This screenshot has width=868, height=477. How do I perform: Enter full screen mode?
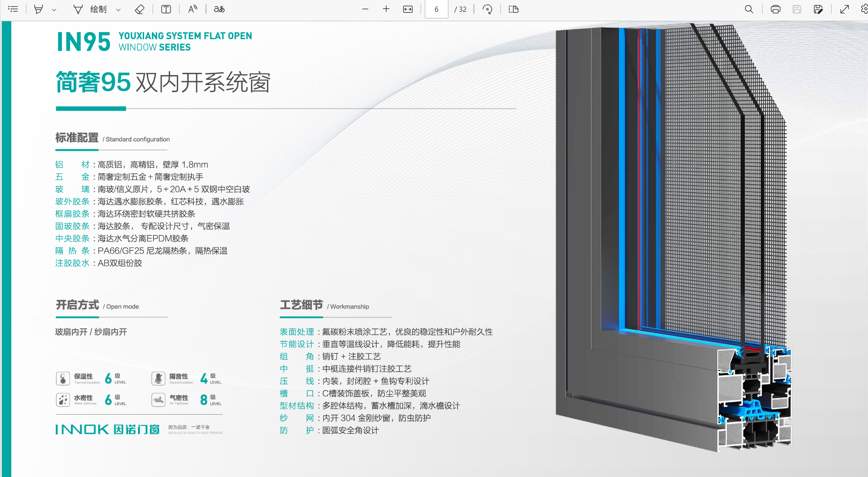844,9
